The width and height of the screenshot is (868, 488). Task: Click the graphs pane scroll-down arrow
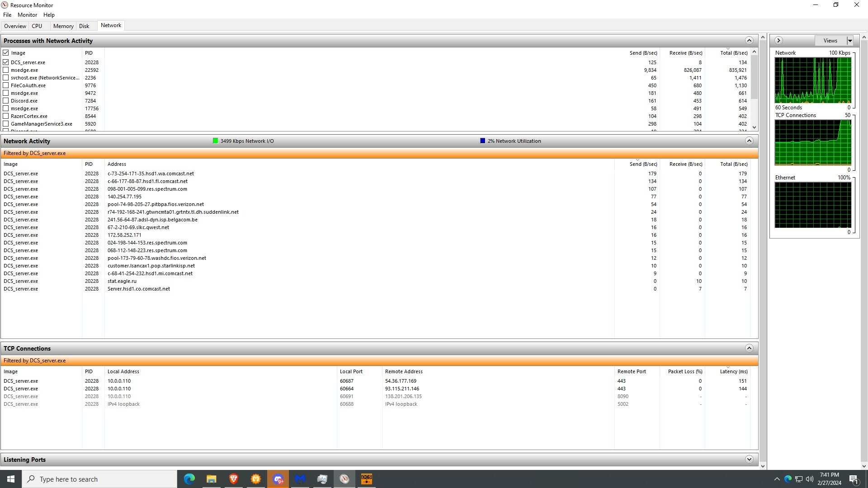tap(864, 466)
